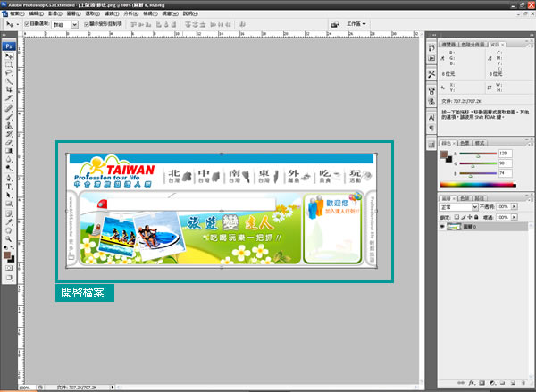Click the foreground color swatch in toolbox
Viewport: 536px width, 392px height.
[x=7, y=255]
